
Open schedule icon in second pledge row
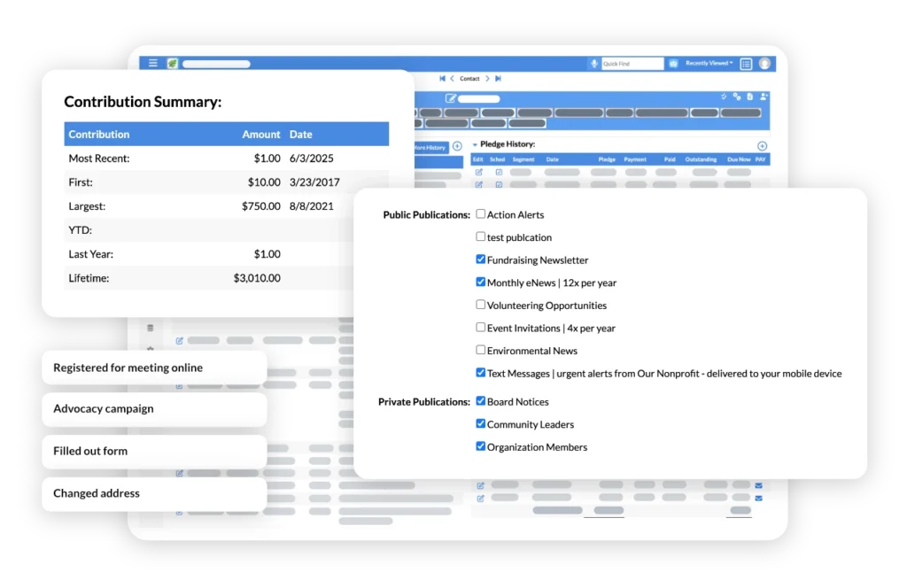pos(499,185)
